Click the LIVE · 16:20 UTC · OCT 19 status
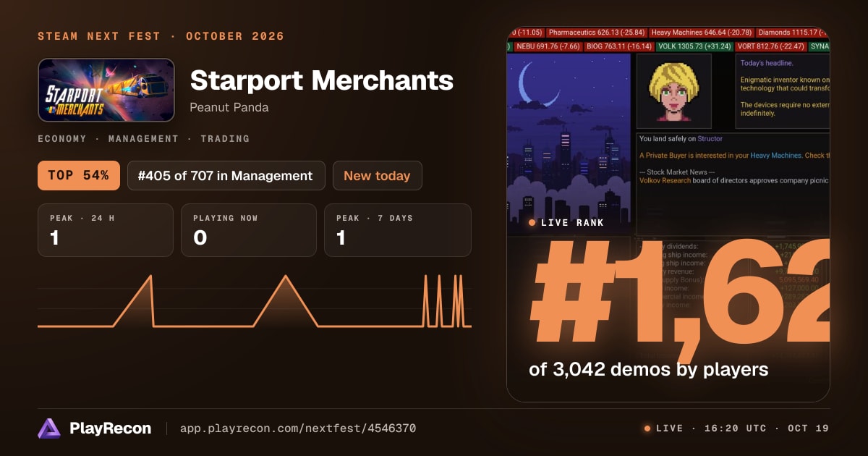868x456 pixels. pyautogui.click(x=737, y=428)
